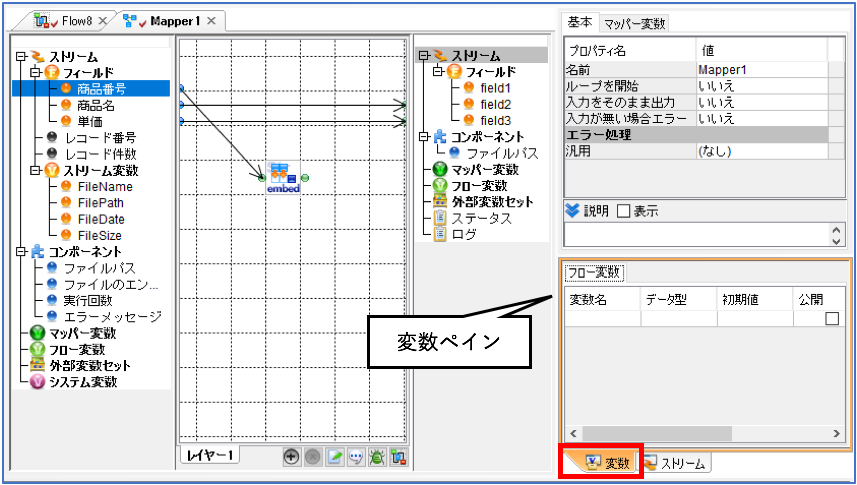
Task: Check the 公開 checkbox in flow variables
Action: (x=832, y=318)
